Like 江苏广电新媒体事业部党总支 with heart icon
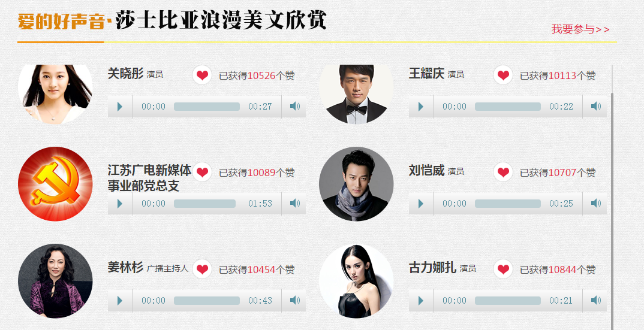This screenshot has width=644, height=330. click(x=202, y=172)
